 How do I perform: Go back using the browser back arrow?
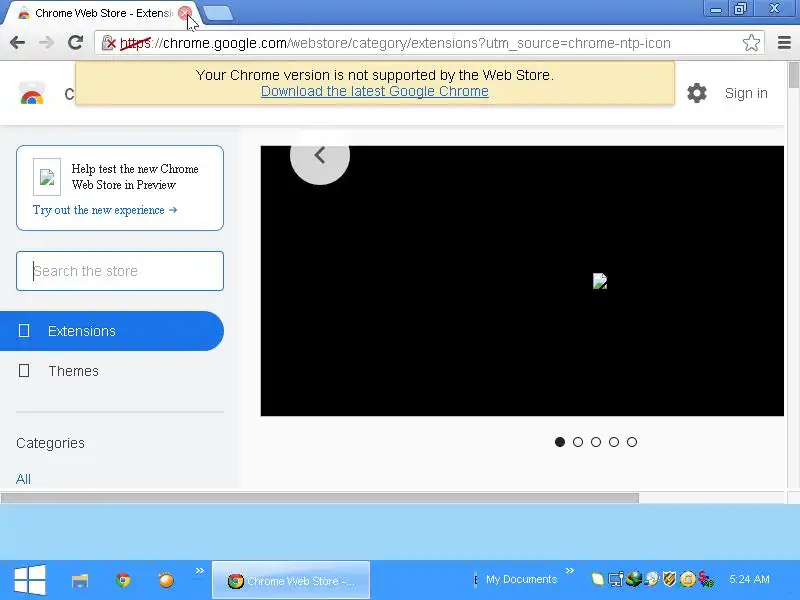coord(17,43)
